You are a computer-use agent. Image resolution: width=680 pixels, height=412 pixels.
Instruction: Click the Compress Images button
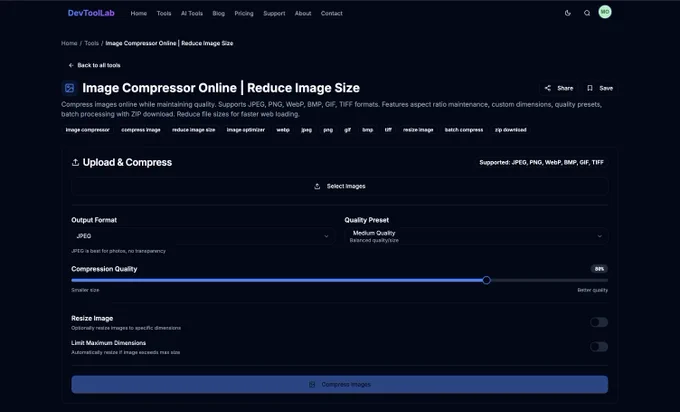tap(340, 384)
